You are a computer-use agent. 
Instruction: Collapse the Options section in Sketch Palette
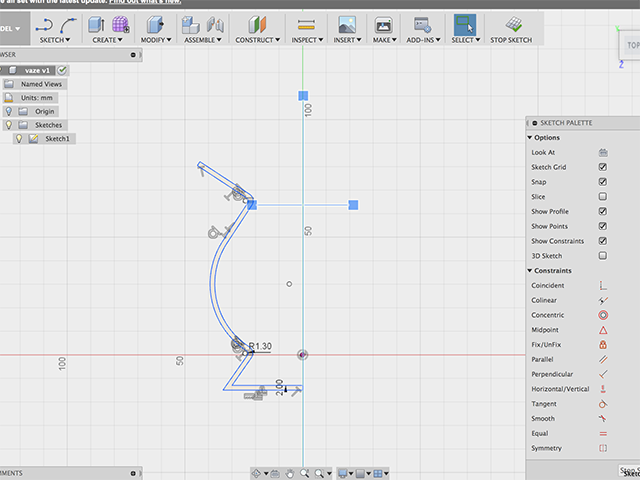point(530,138)
